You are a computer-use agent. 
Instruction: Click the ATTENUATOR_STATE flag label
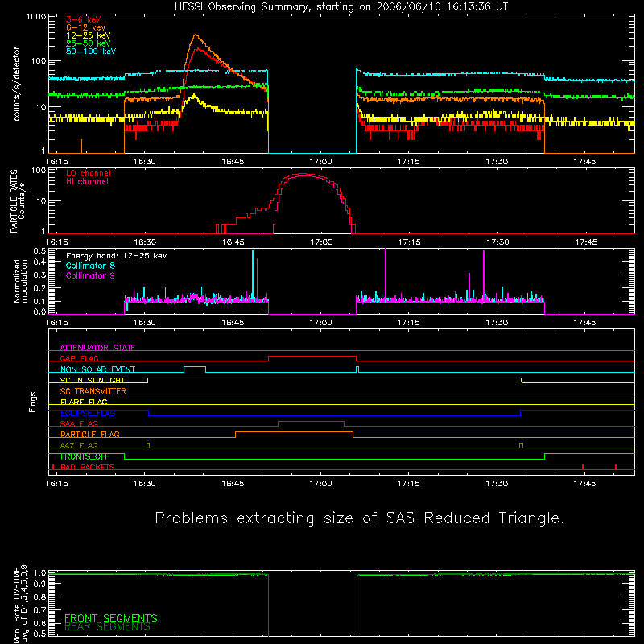click(x=97, y=348)
